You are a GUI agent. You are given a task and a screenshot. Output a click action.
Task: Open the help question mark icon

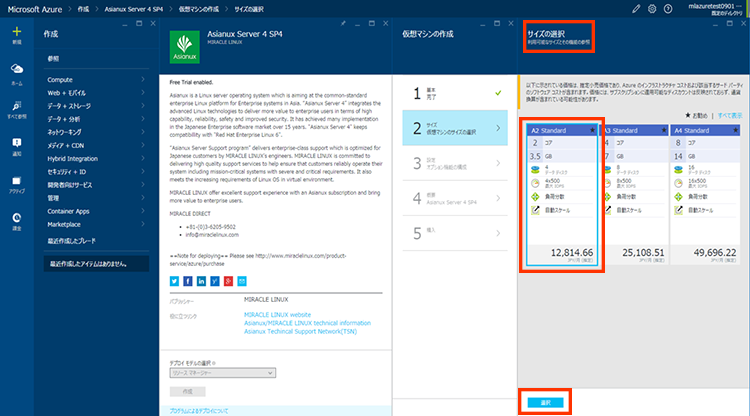[668, 9]
